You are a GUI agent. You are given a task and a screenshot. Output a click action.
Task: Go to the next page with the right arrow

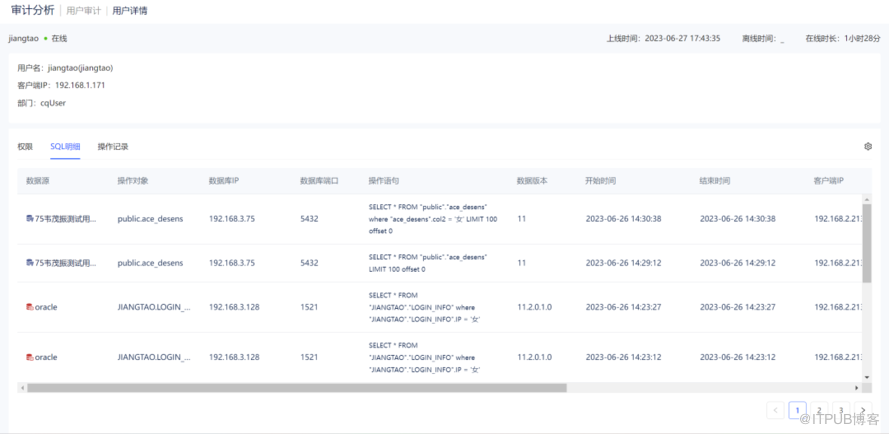tap(862, 410)
